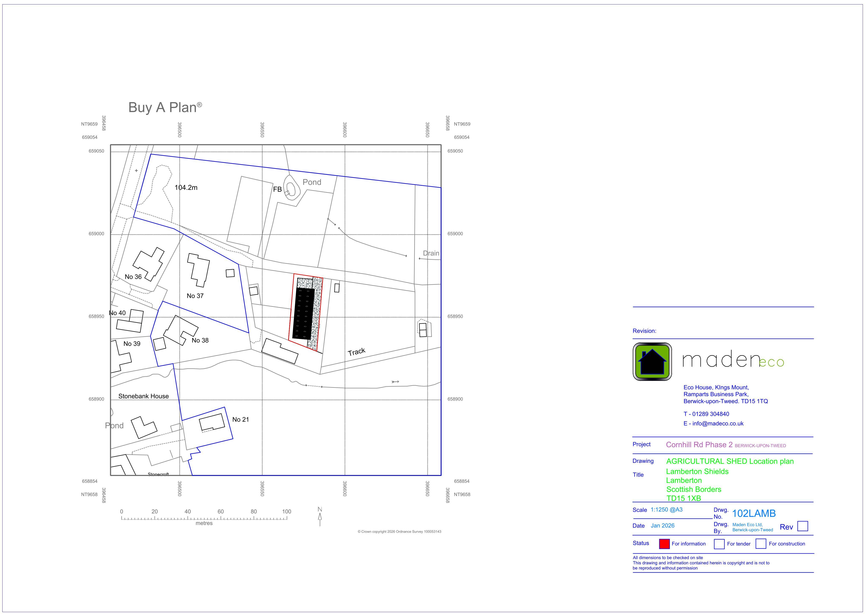Select the drawing number 102LAMB
The height and width of the screenshot is (614, 868).
coord(754,513)
